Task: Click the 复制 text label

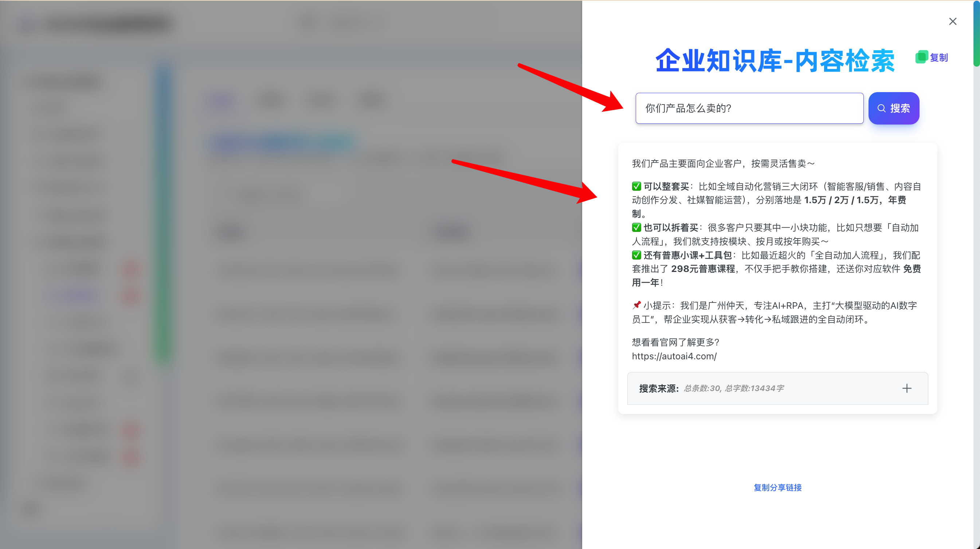Action: [938, 58]
